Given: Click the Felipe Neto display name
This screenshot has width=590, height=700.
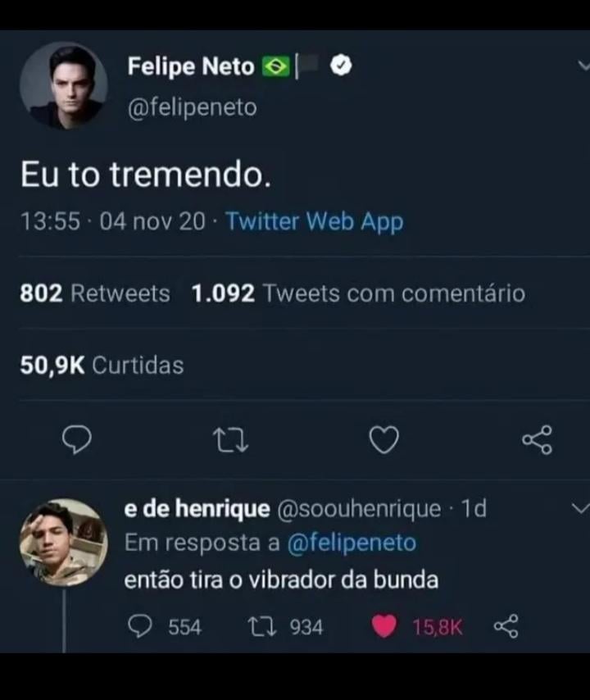Looking at the screenshot, I should 191,67.
